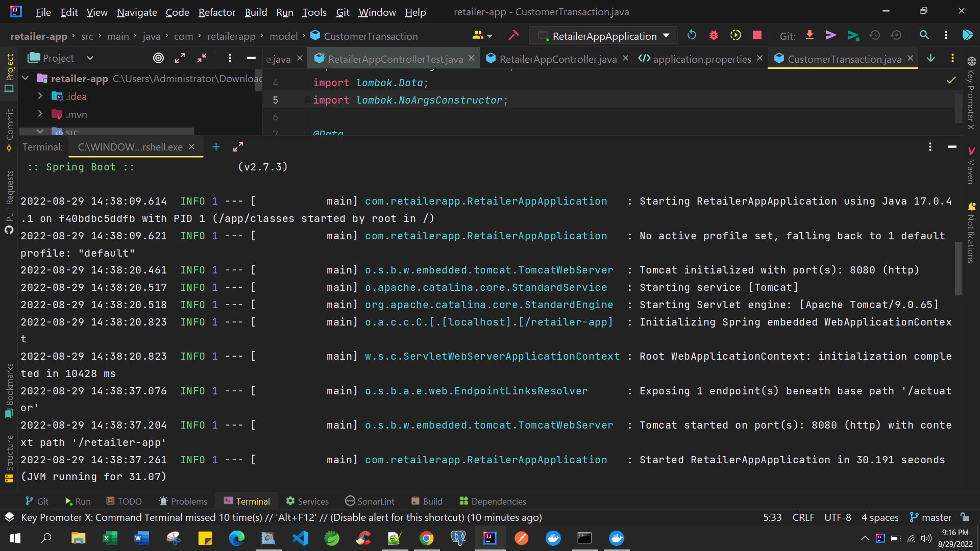Maximize the terminal panel with expand icon
980x551 pixels.
[238, 147]
